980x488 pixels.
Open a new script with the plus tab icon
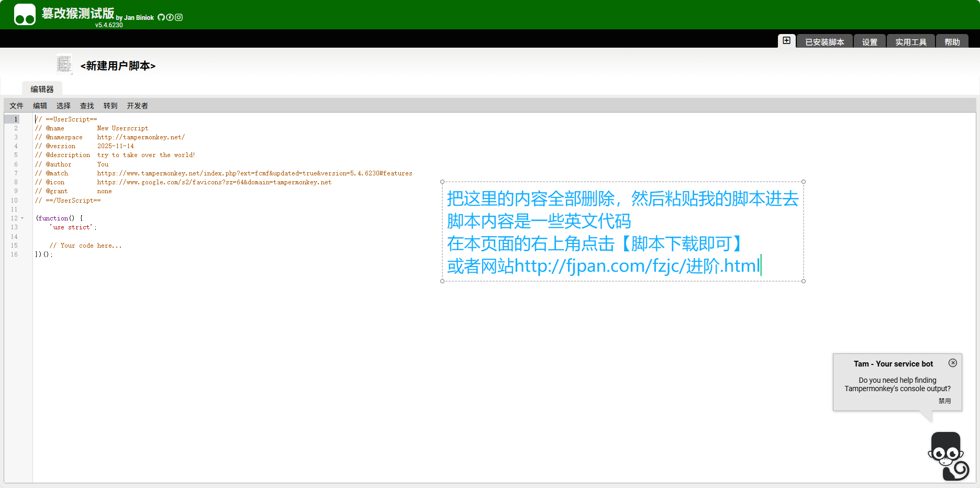point(786,40)
